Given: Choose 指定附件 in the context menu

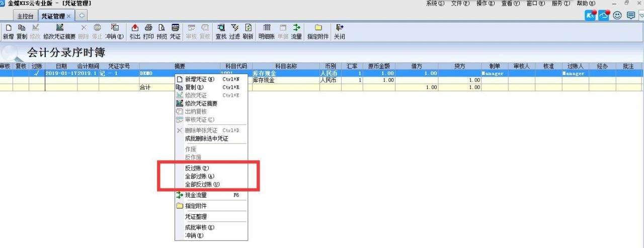Looking at the screenshot, I should 211,206.
